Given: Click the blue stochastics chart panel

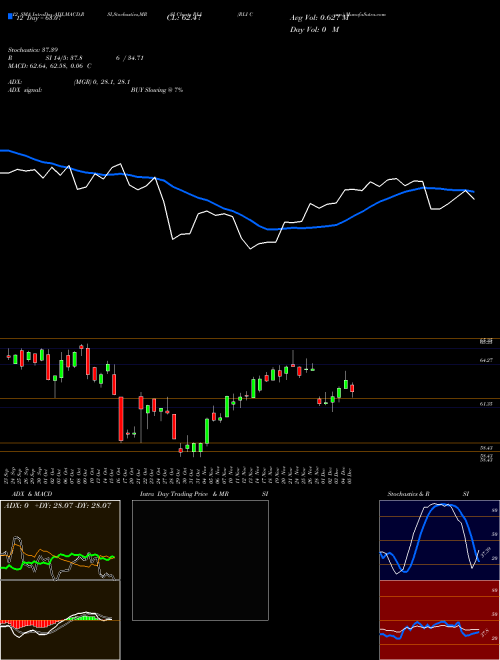Looking at the screenshot, I should tap(439, 540).
